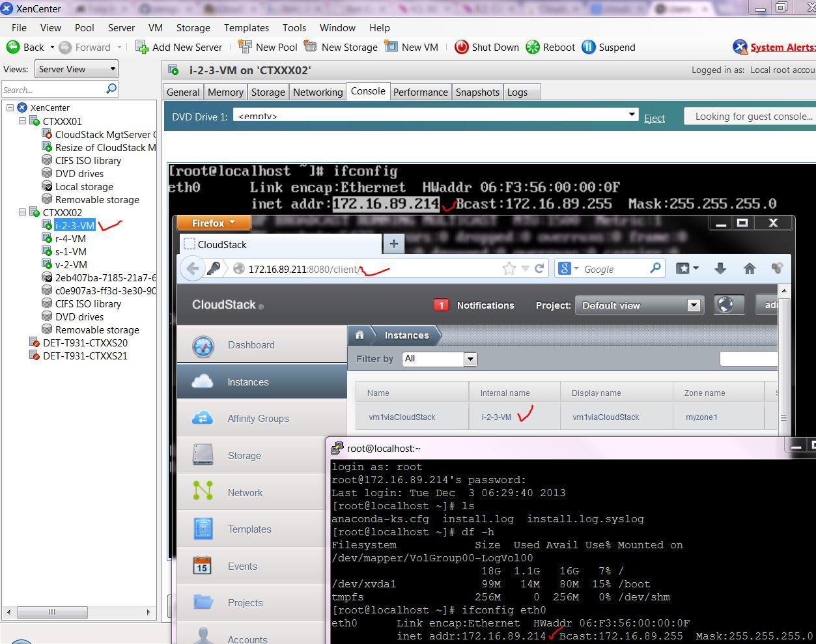This screenshot has width=816, height=644.
Task: Reload the CloudStack page
Action: click(539, 268)
